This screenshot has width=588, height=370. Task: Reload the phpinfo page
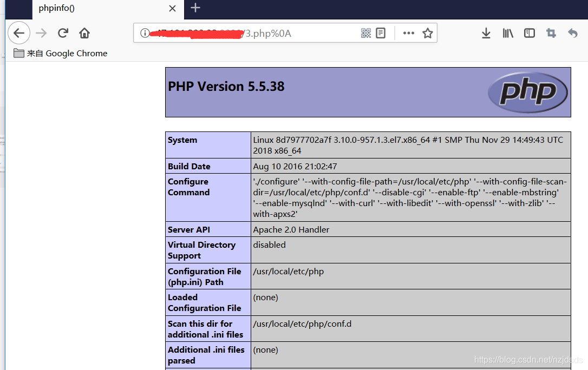click(63, 33)
